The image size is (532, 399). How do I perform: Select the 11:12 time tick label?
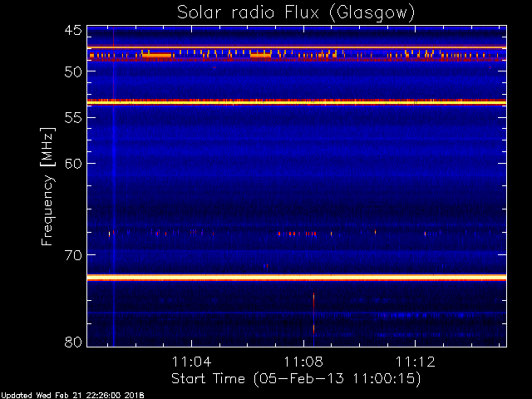416,362
